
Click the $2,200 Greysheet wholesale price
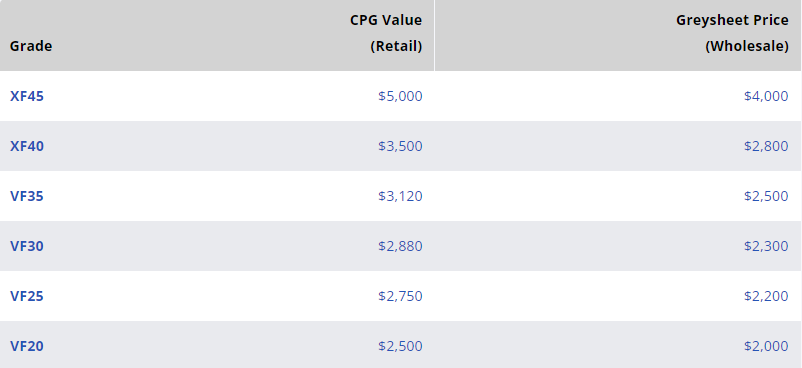(766, 296)
